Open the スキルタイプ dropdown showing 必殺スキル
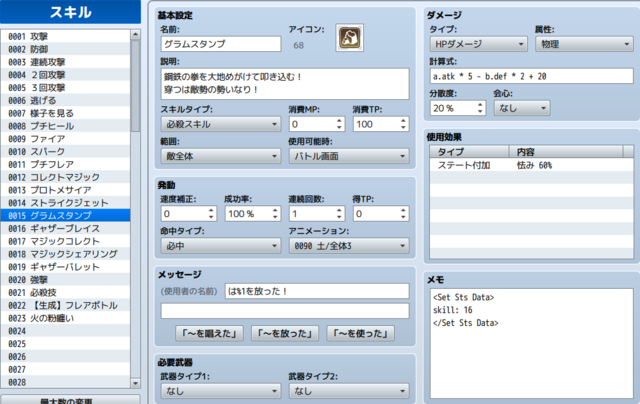The image size is (640, 404). (x=221, y=124)
